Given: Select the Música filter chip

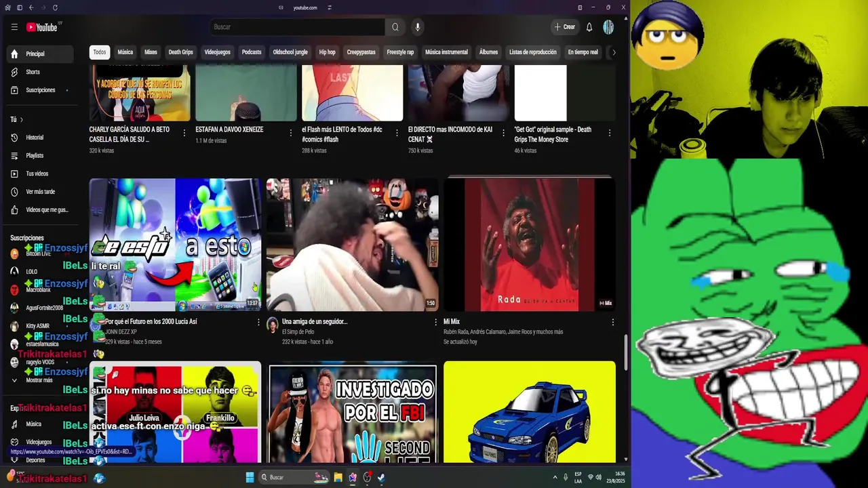Looking at the screenshot, I should (x=125, y=52).
